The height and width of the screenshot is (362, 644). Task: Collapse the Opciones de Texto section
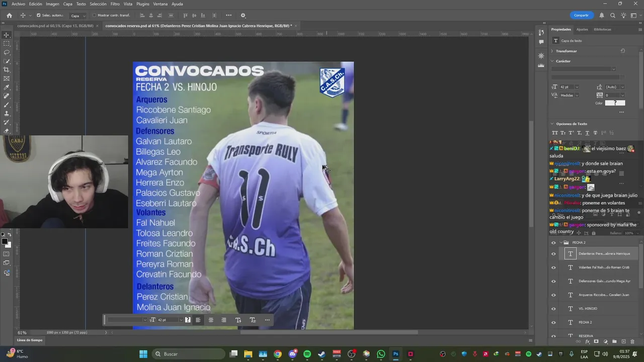[552, 124]
